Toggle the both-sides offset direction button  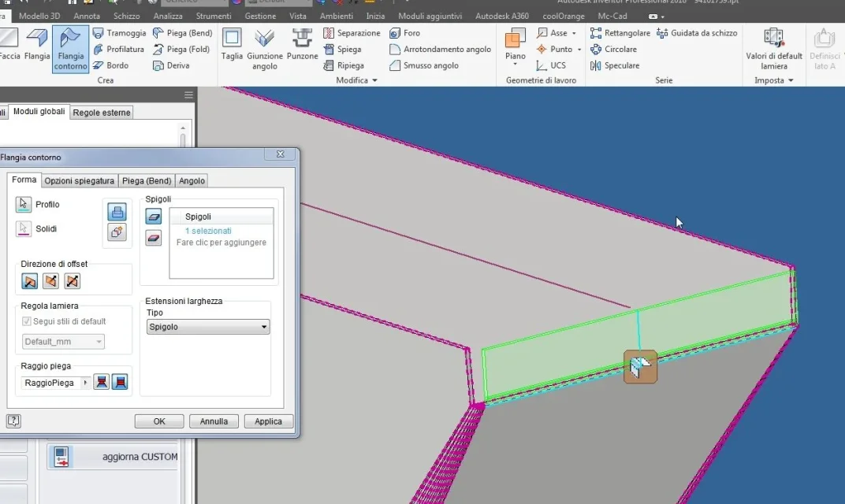click(72, 281)
